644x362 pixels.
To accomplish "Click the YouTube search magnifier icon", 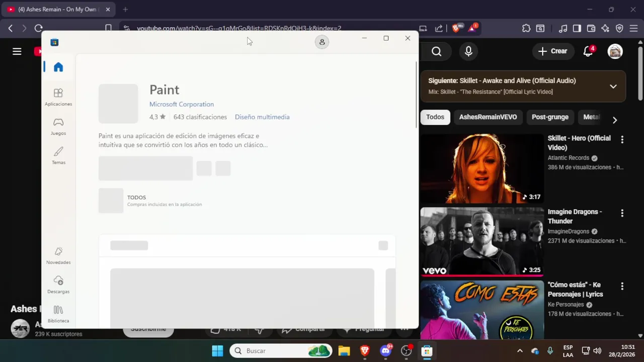I will 436,51.
